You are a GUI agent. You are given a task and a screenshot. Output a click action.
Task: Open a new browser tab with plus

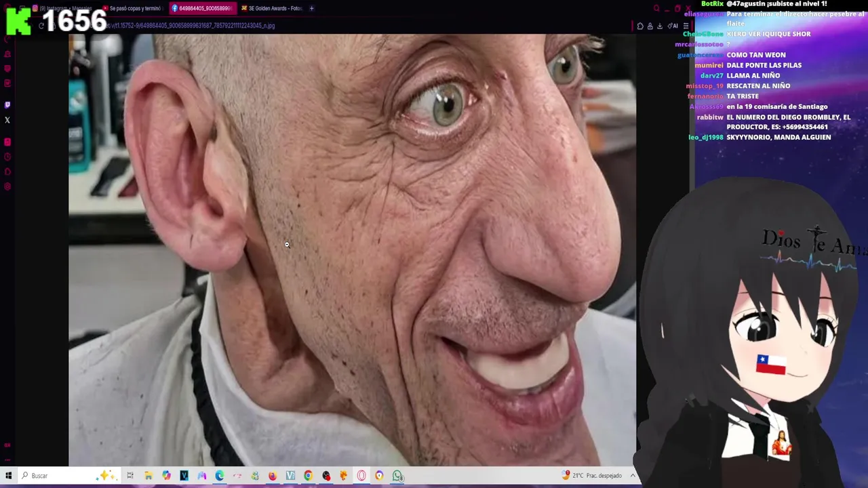click(x=311, y=8)
